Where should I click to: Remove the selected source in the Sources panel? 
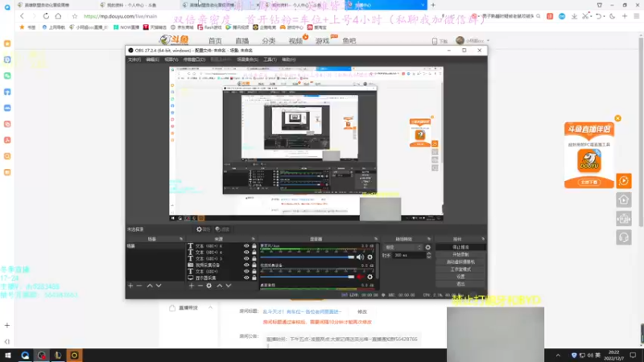200,286
